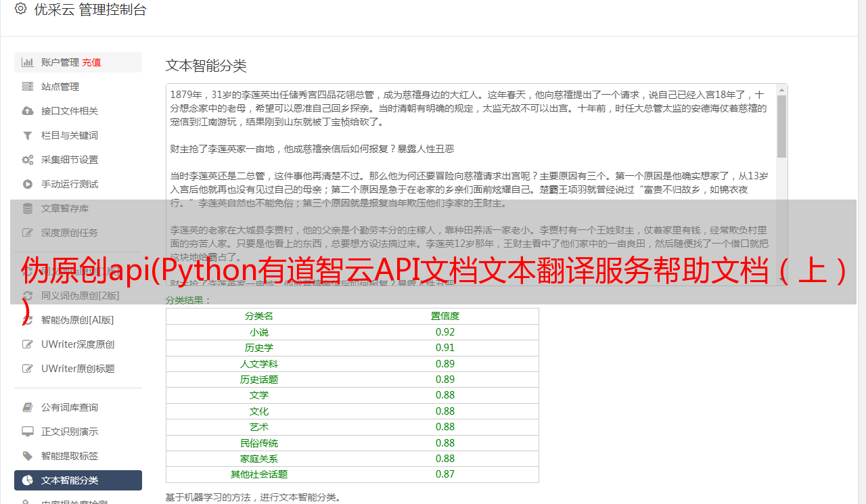
Task: Select the 艺术 category cell
Action: pos(259,427)
